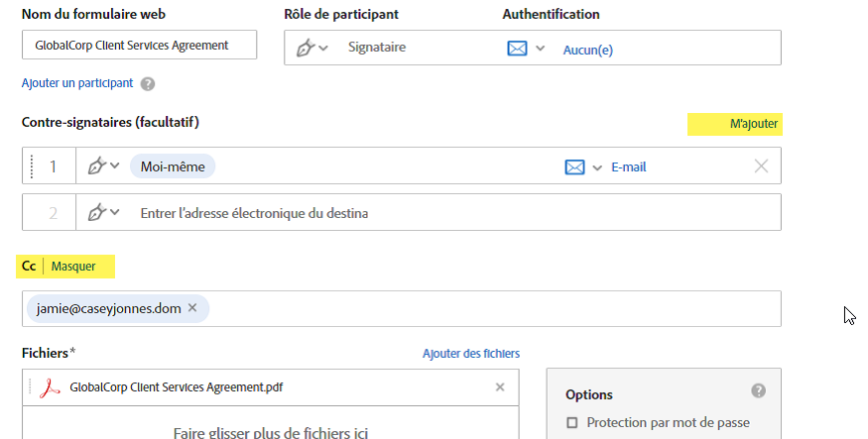Open the E-mail authentication dropdown for Moi-même
The width and height of the screenshot is (868, 439).
coord(597,167)
